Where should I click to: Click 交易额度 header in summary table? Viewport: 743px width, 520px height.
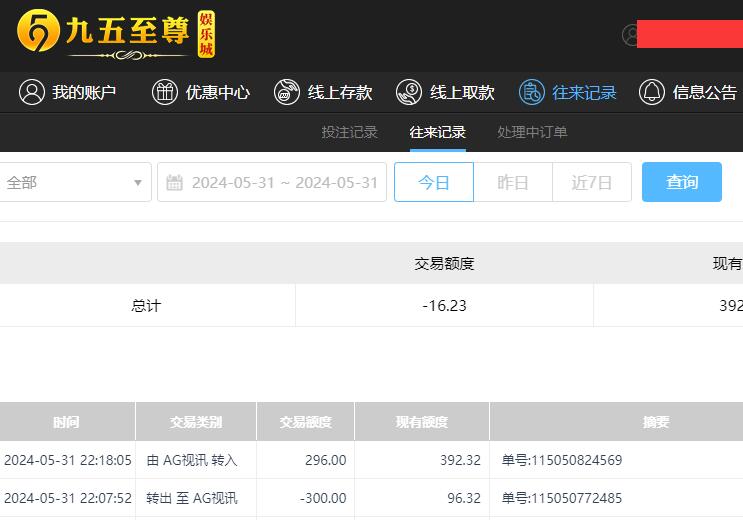444,264
